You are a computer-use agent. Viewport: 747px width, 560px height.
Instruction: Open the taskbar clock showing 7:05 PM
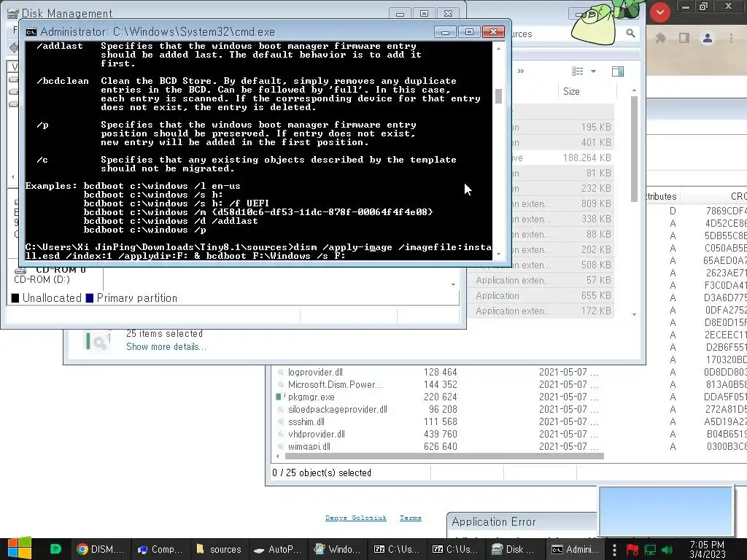coord(708,550)
